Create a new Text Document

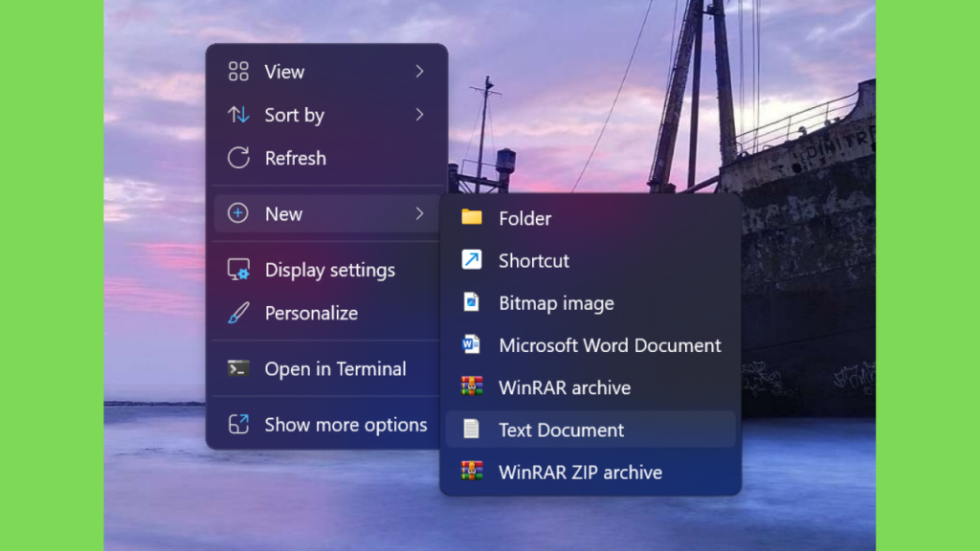pyautogui.click(x=590, y=430)
